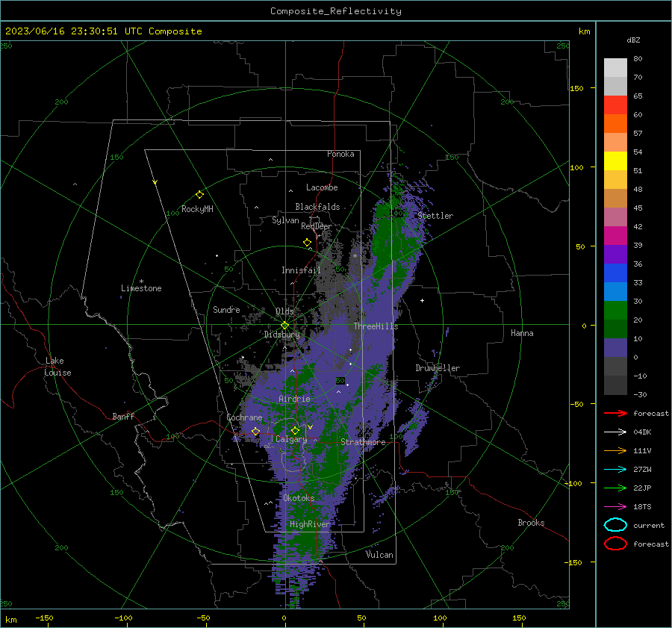Select the HighRiver map label
Viewport: 672px width, 628px height.
point(310,524)
